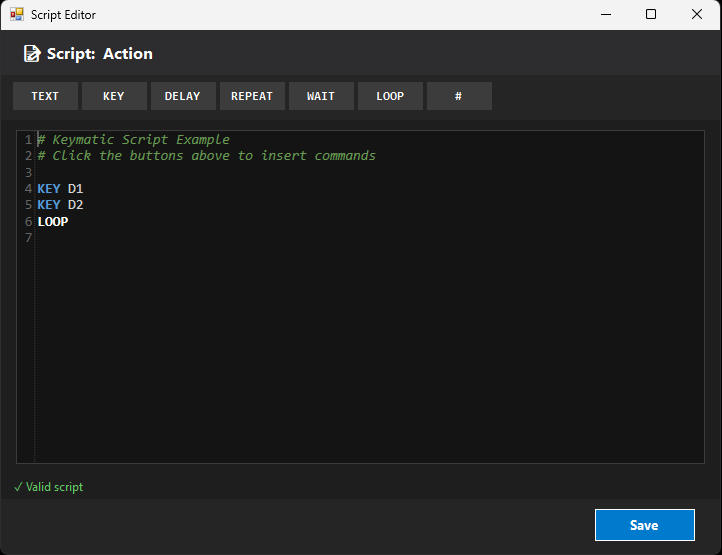Save the script
Viewport: 722px width, 555px height.
(645, 525)
